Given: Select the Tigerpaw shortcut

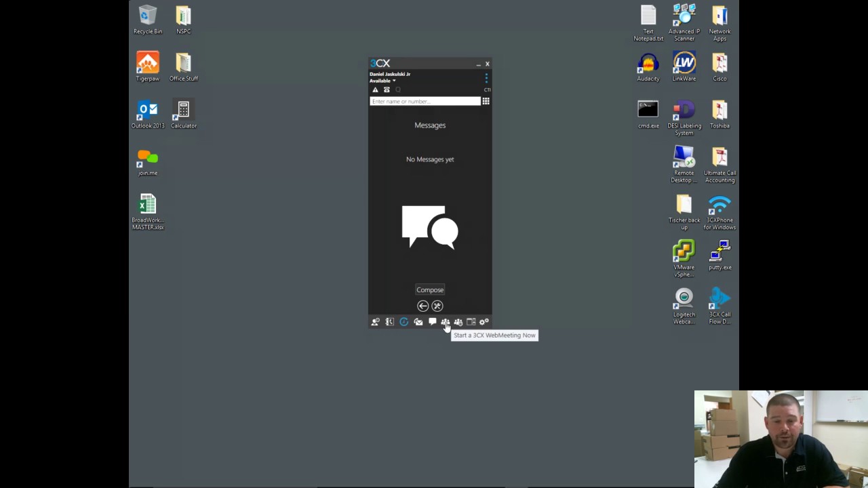Looking at the screenshot, I should tap(148, 66).
